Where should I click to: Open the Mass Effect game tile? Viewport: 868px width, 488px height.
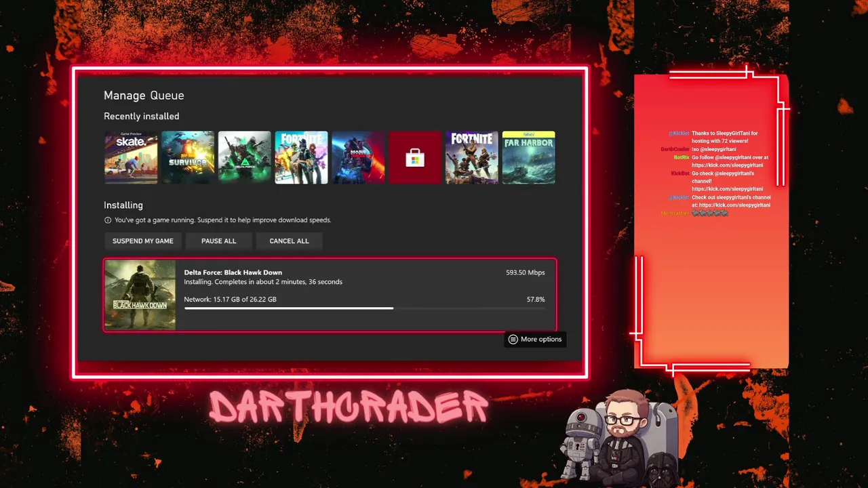358,157
